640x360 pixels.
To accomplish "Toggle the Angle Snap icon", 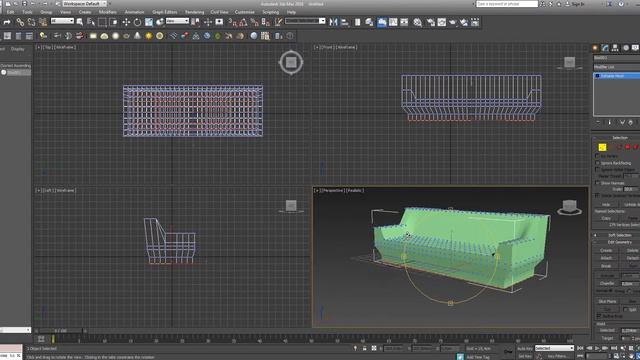I will pos(244,22).
